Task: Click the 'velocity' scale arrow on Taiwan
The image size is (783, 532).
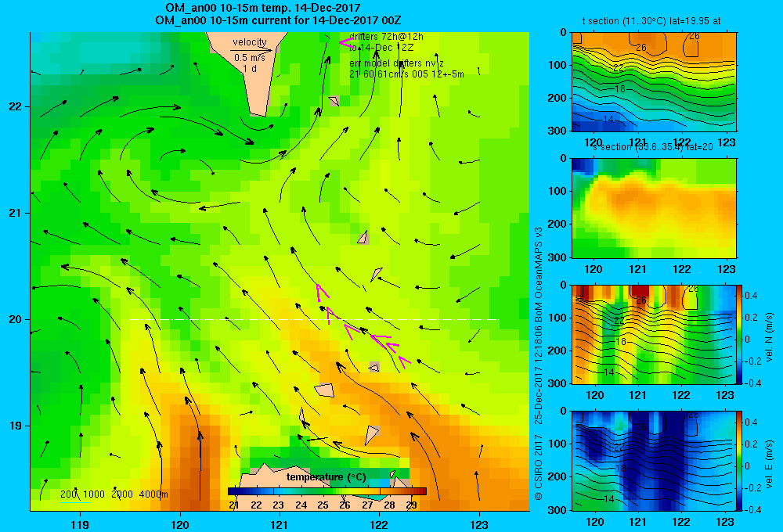Action: (251, 50)
